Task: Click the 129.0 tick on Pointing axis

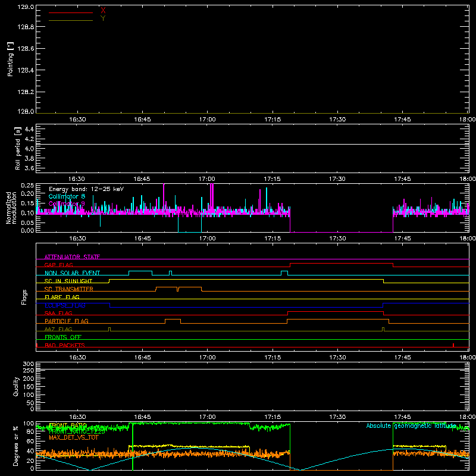Action: coord(26,7)
